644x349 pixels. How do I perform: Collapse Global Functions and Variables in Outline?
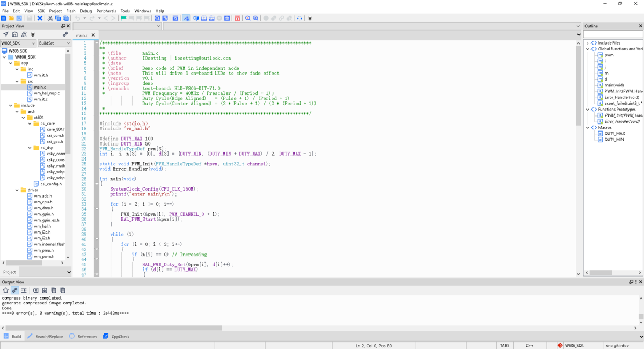tap(588, 49)
